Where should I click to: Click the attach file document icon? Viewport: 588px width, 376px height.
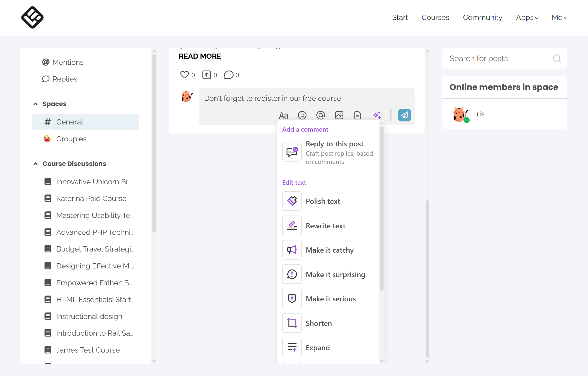point(357,115)
